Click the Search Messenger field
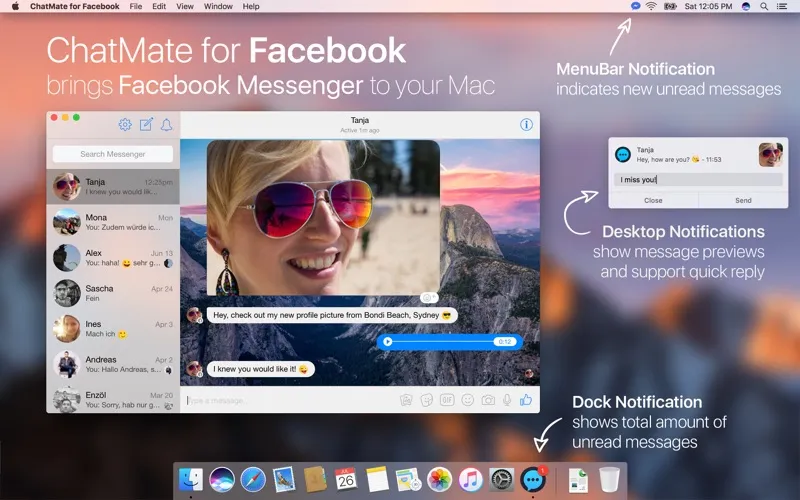The width and height of the screenshot is (800, 500). 113,154
